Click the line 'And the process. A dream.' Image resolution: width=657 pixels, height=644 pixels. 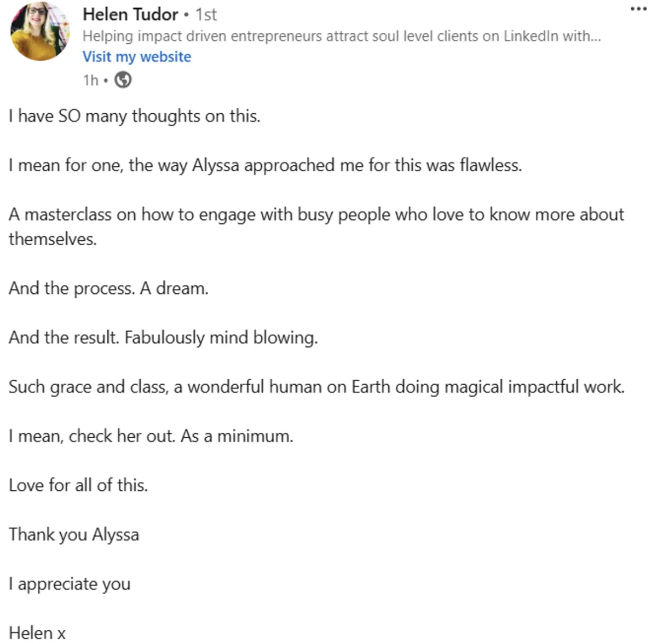coord(108,288)
